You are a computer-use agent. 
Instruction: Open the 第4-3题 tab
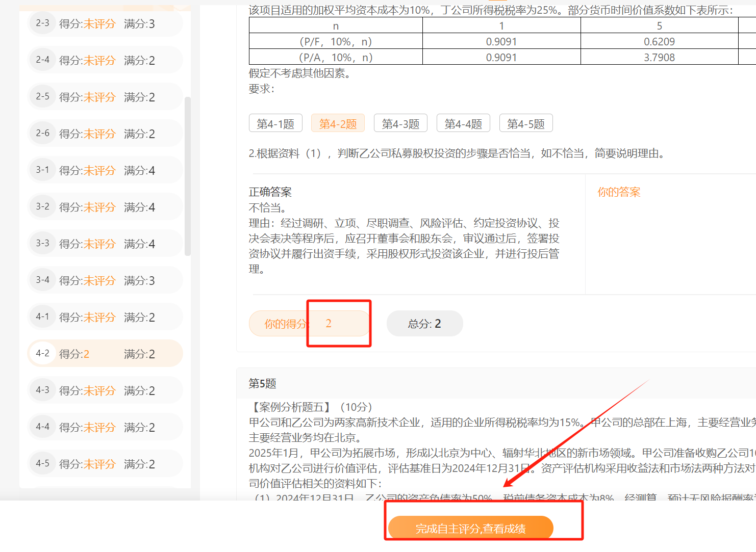(400, 123)
